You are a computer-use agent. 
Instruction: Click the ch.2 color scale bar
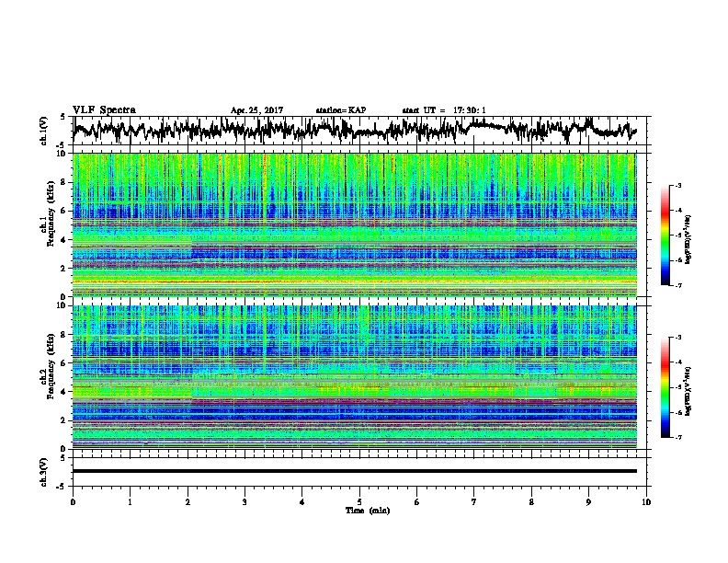[665, 387]
